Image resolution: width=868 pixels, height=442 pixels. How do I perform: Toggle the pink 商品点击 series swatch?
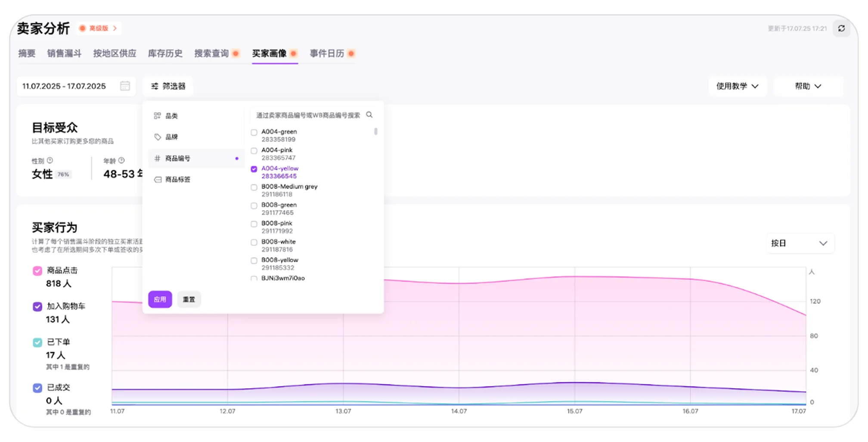(x=37, y=271)
